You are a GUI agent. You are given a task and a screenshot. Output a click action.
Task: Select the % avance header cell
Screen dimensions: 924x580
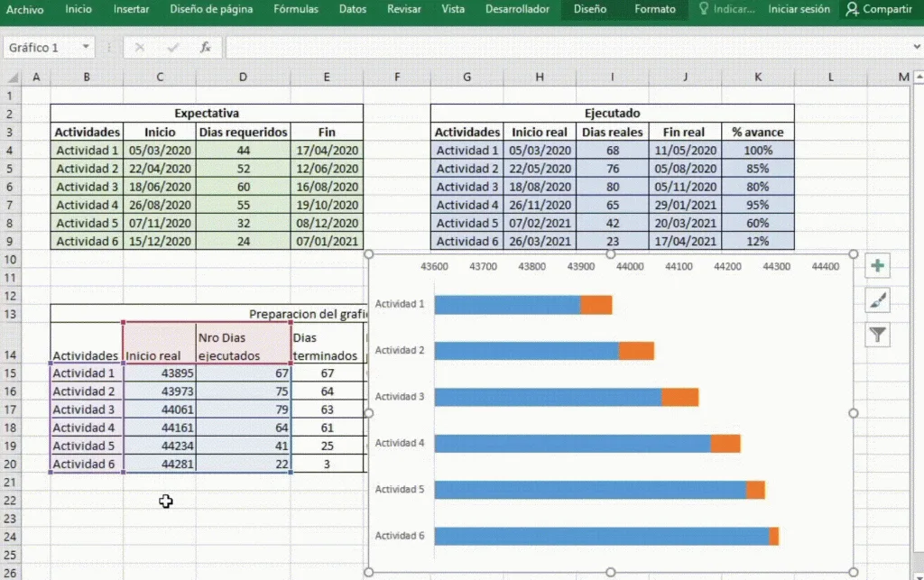click(x=758, y=132)
